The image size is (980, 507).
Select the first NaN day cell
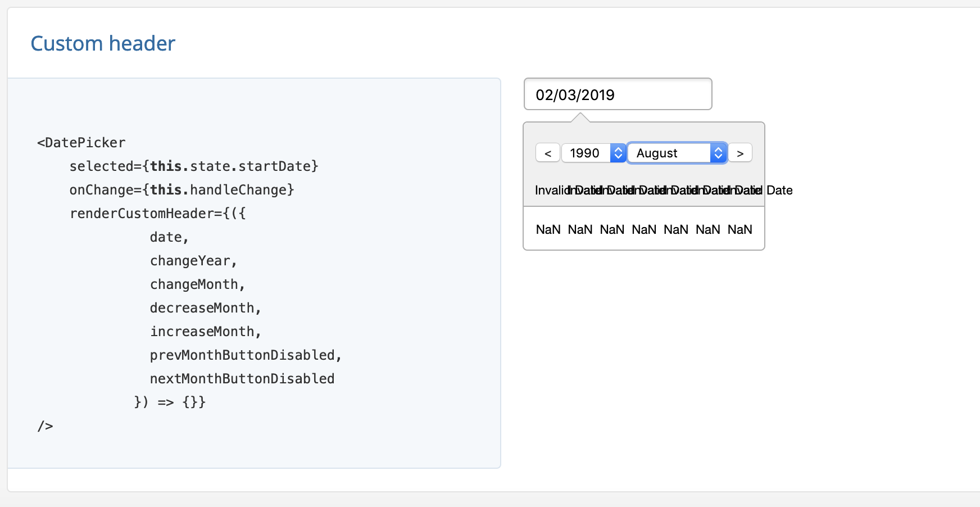(x=547, y=229)
